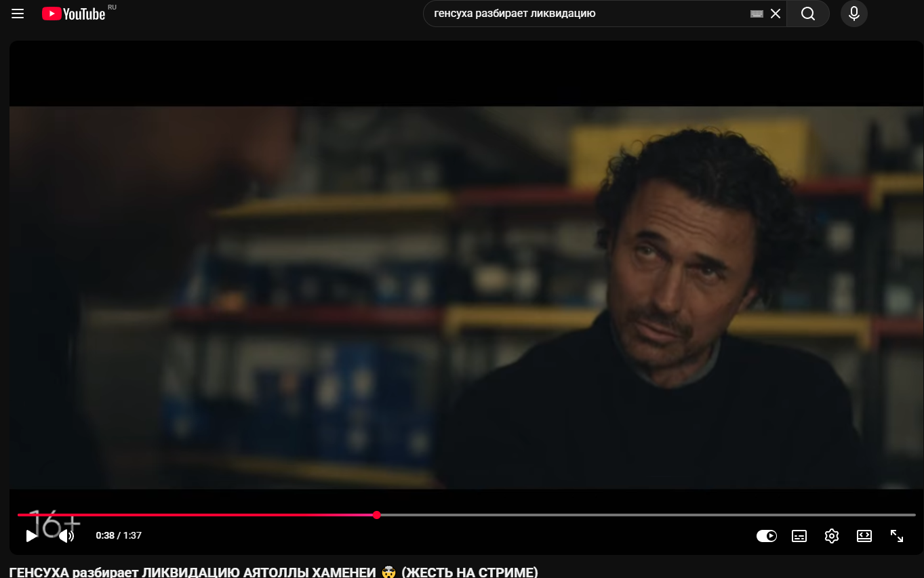Image resolution: width=924 pixels, height=578 pixels.
Task: Start voice search with the microphone
Action: 853,14
